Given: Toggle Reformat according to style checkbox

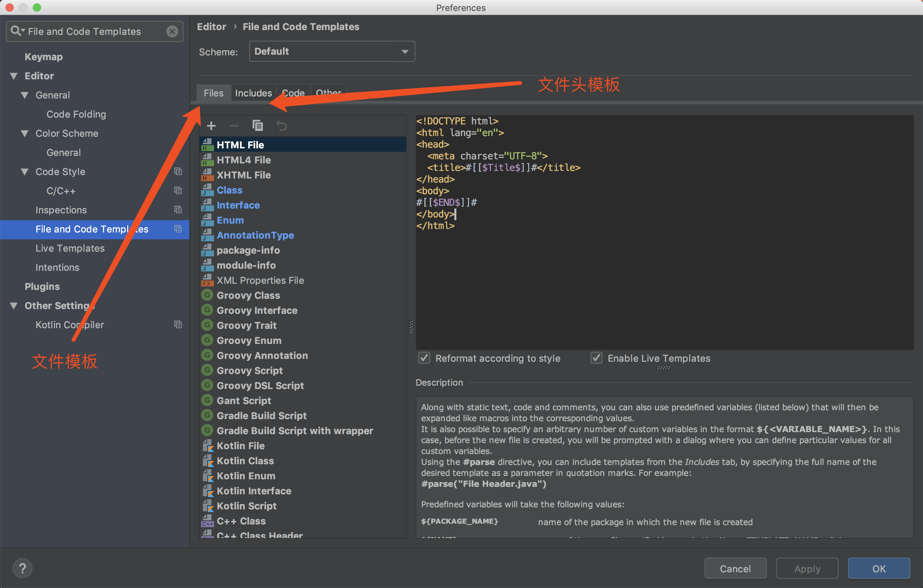Looking at the screenshot, I should pyautogui.click(x=424, y=358).
